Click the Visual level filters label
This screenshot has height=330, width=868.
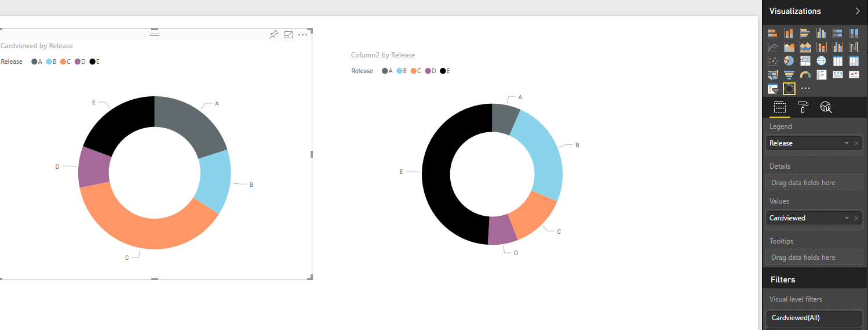pos(796,299)
